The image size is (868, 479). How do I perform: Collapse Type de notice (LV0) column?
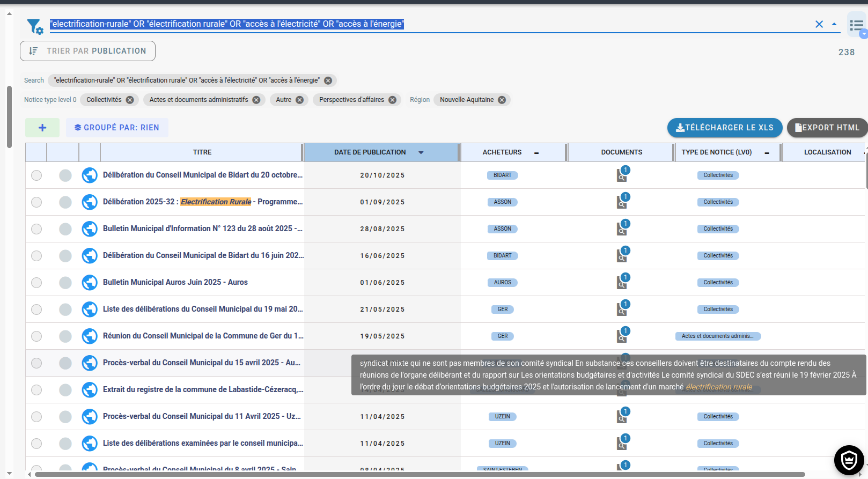[x=767, y=153]
